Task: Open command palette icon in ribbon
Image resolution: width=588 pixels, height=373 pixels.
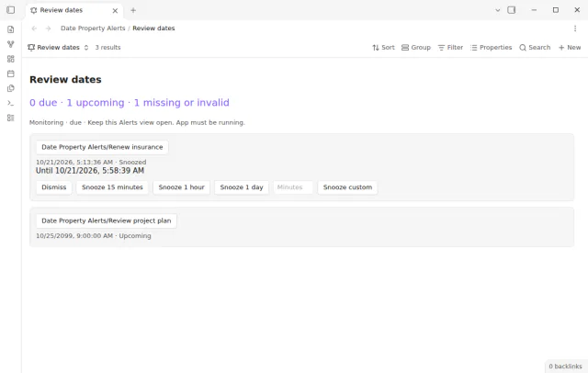Action: [x=10, y=103]
